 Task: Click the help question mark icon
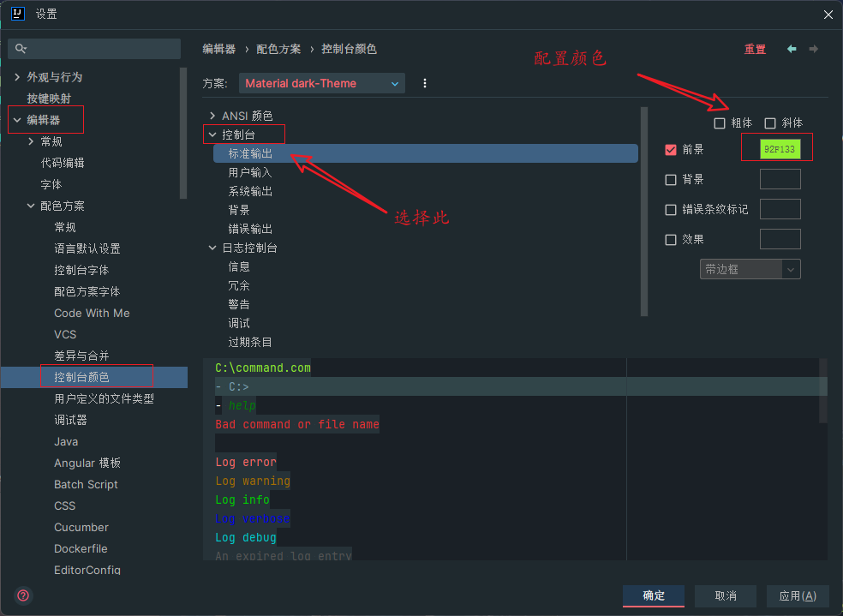click(x=22, y=595)
